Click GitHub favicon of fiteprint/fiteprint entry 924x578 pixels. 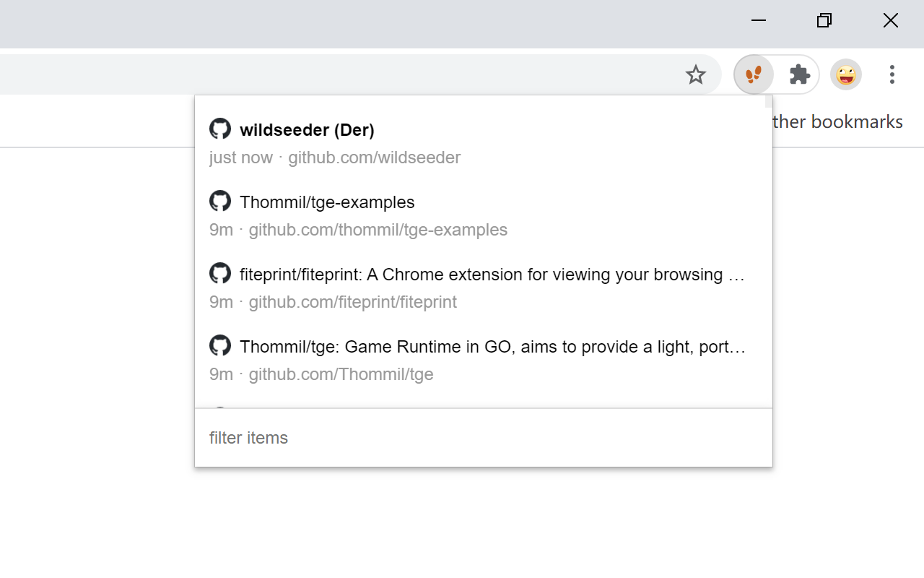click(x=220, y=273)
